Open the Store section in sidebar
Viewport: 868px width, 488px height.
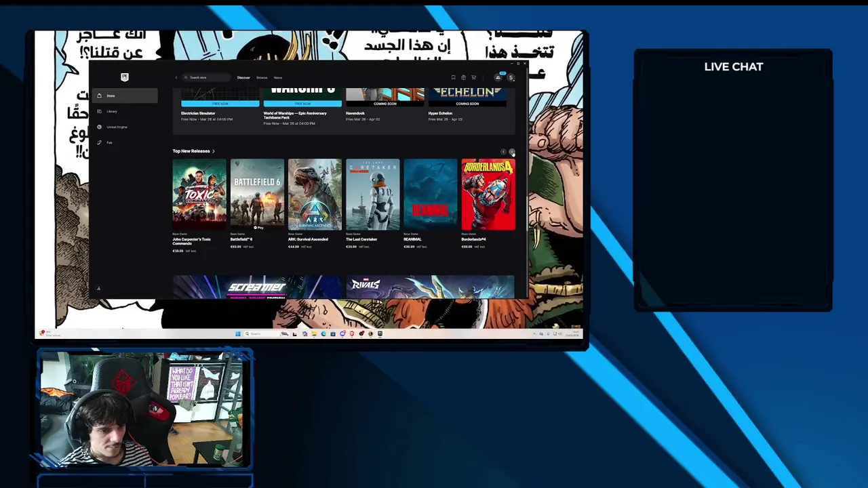point(126,96)
